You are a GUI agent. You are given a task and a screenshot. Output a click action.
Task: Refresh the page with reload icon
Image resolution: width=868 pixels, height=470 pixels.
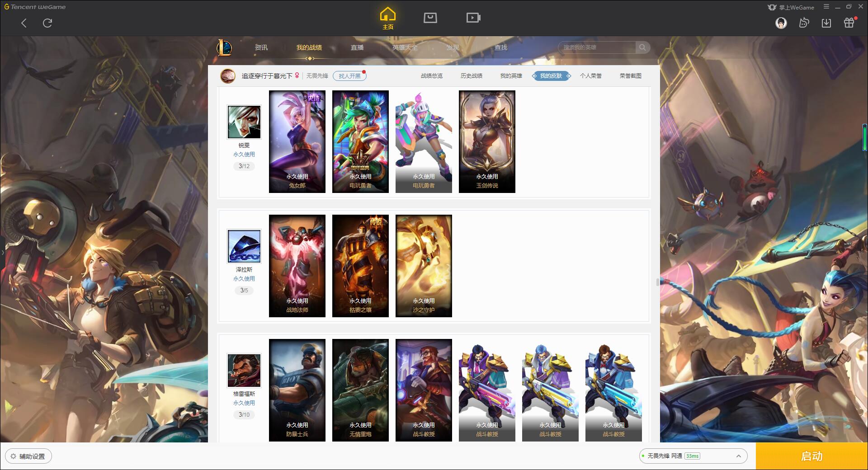[x=47, y=23]
